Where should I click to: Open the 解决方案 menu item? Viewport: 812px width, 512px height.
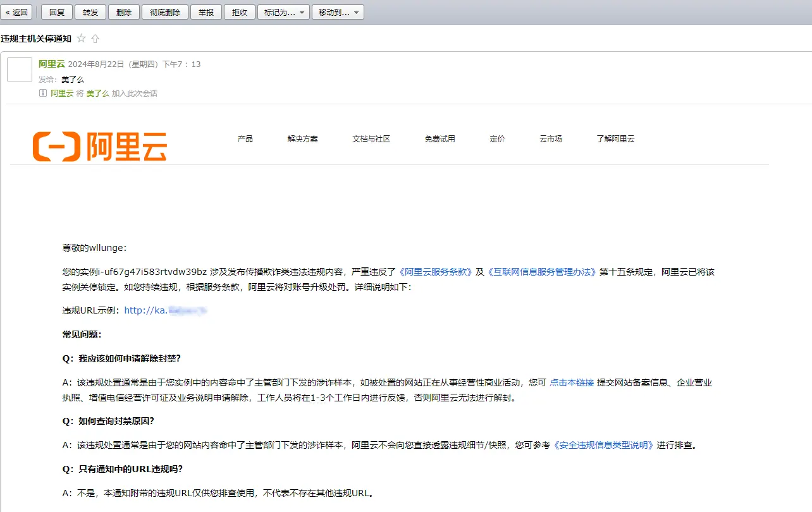(303, 138)
